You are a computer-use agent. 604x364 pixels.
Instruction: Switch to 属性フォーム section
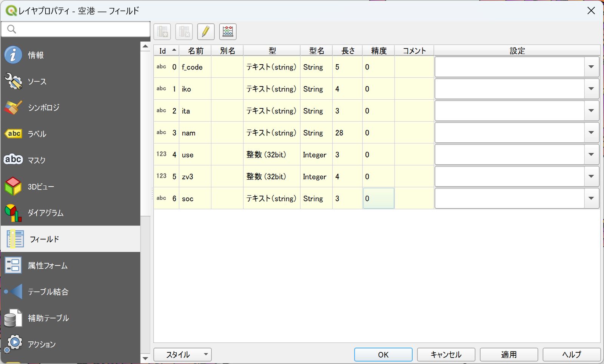(70, 265)
